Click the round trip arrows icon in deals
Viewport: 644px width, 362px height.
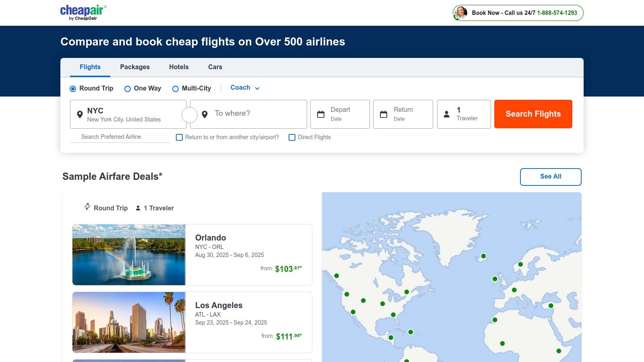coord(87,206)
